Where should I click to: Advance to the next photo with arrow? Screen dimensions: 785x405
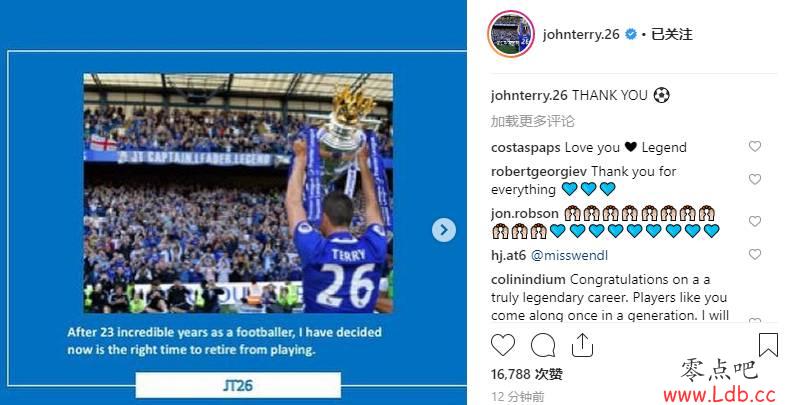pyautogui.click(x=444, y=230)
